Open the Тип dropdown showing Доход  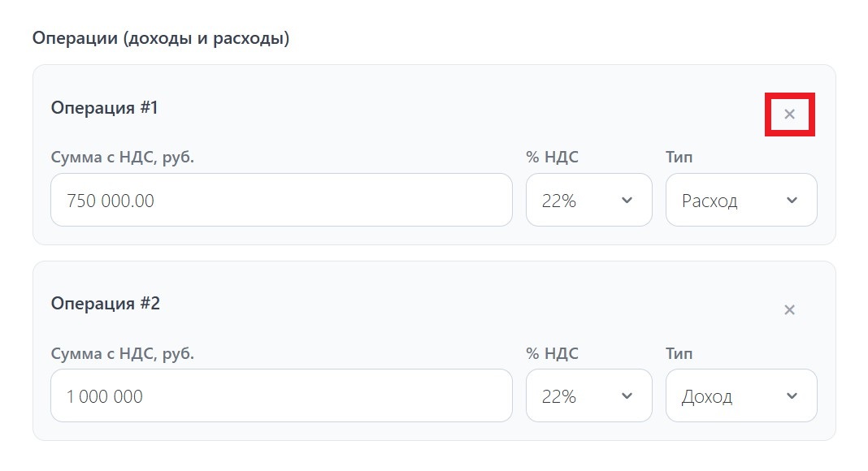pos(740,395)
